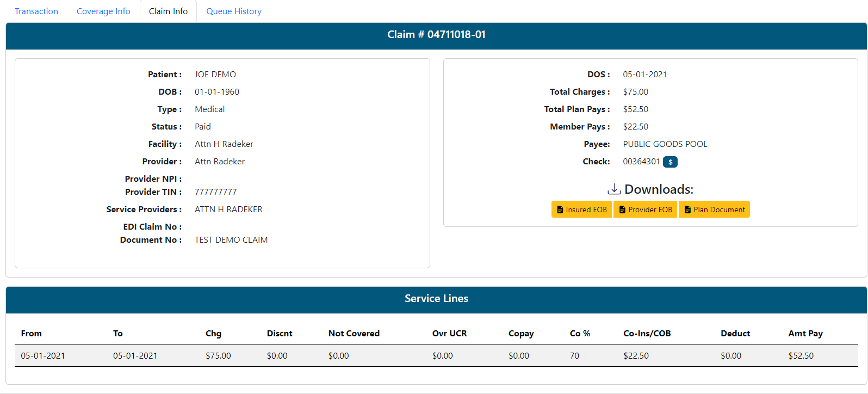Click the Co-Ins/COB column header
This screenshot has height=394, width=868.
[x=647, y=334]
